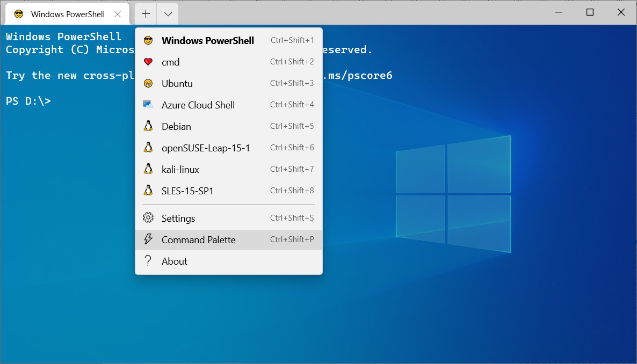Close the Windows Terminal window
This screenshot has height=364, width=637.
tap(621, 12)
